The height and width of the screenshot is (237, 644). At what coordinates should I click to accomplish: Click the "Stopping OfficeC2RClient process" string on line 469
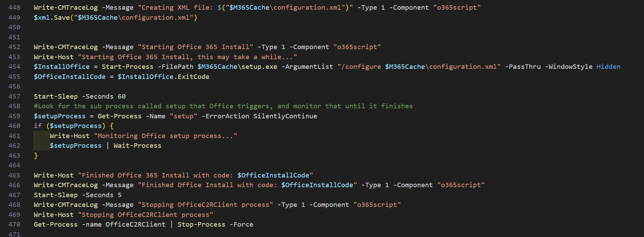[146, 215]
